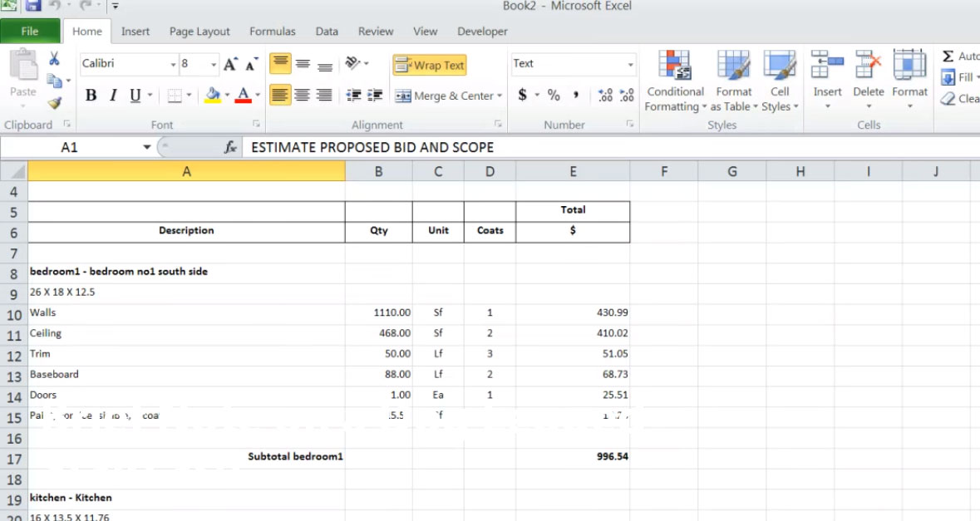Image resolution: width=980 pixels, height=521 pixels.
Task: Increase font size with the grow font icon
Action: 230,64
